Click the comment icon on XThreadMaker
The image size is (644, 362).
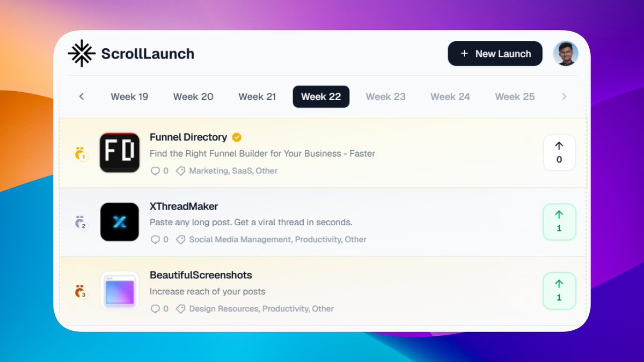point(155,239)
